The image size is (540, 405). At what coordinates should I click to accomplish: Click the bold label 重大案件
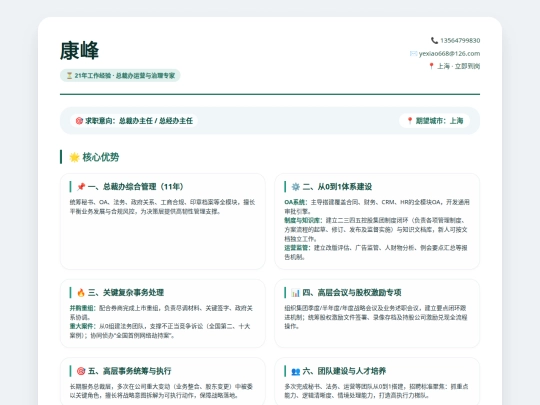point(82,326)
